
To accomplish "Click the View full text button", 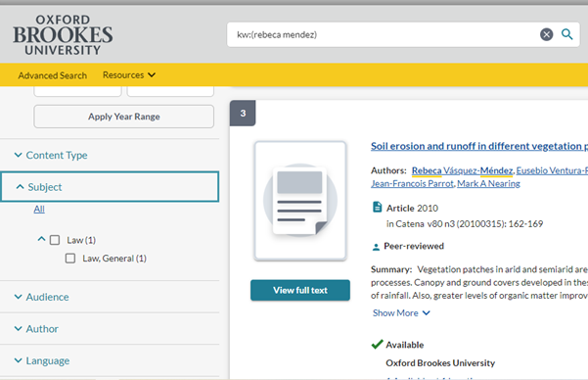I will coord(300,290).
